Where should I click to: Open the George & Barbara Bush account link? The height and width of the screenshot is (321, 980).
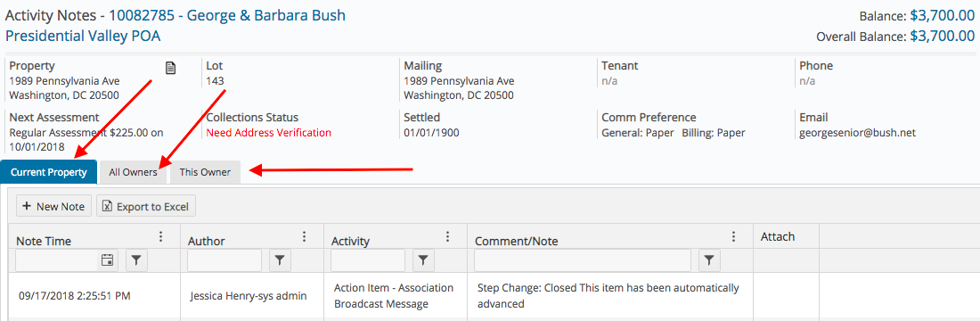tap(227, 15)
